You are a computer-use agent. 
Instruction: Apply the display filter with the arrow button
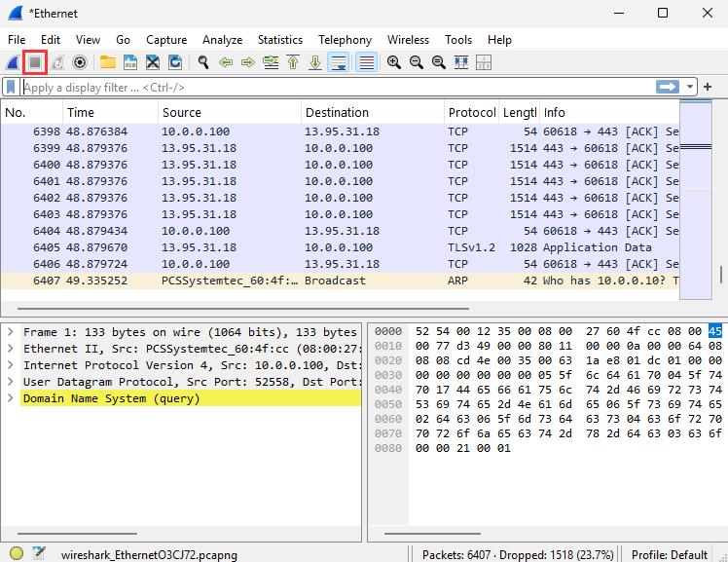668,87
